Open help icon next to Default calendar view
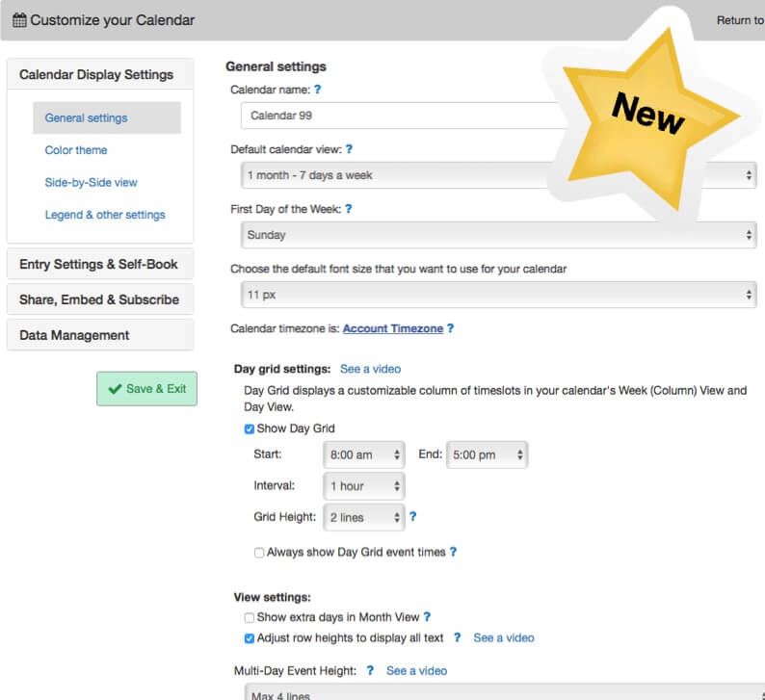 (x=349, y=149)
